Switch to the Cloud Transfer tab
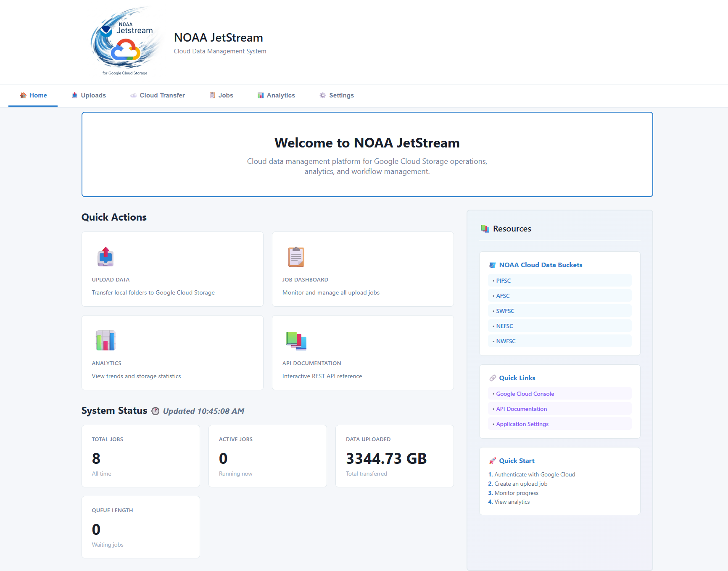This screenshot has height=571, width=728. [x=158, y=95]
